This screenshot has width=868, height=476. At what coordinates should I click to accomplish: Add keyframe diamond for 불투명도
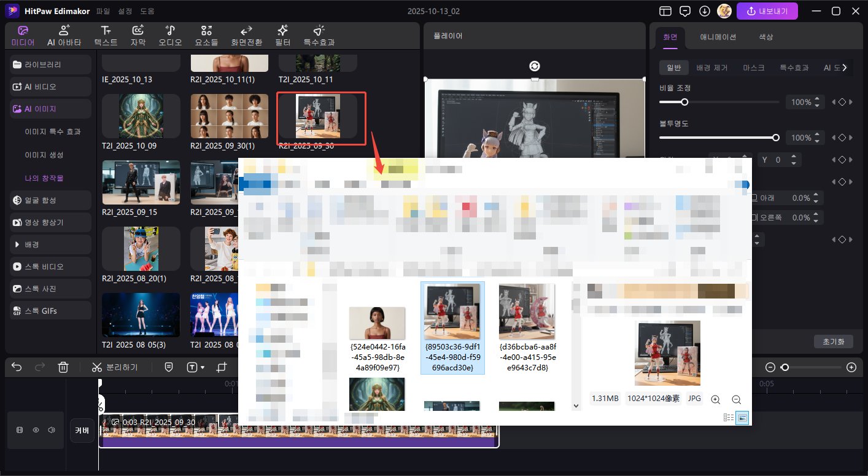coord(842,138)
